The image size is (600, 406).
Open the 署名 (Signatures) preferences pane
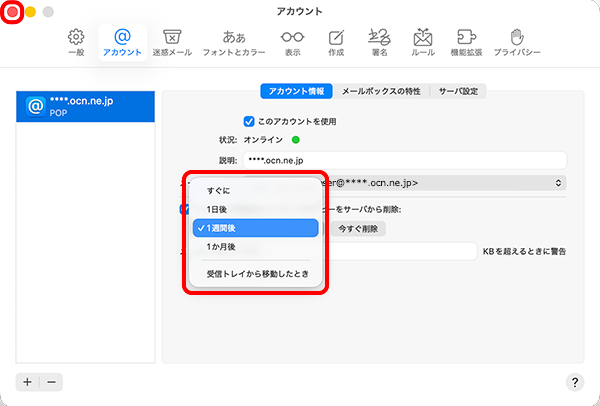379,42
